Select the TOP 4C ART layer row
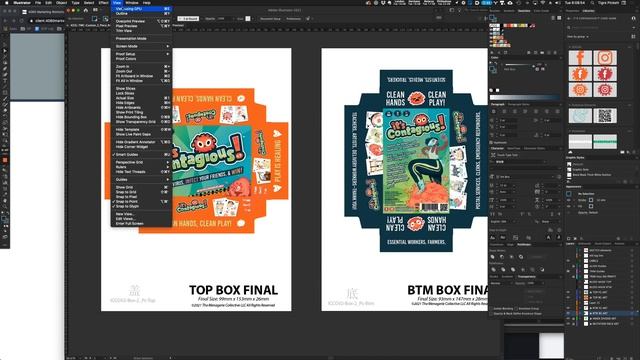The image size is (640, 360). [x=600, y=298]
